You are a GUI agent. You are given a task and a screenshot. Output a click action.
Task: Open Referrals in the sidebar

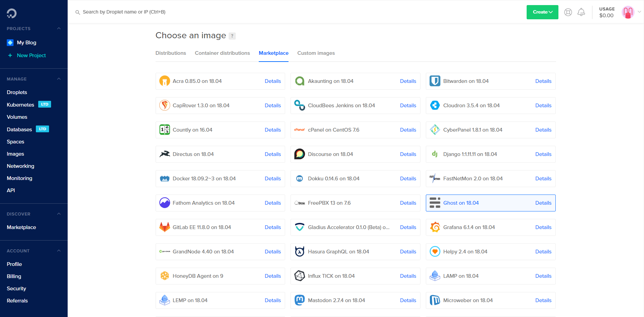pos(17,301)
